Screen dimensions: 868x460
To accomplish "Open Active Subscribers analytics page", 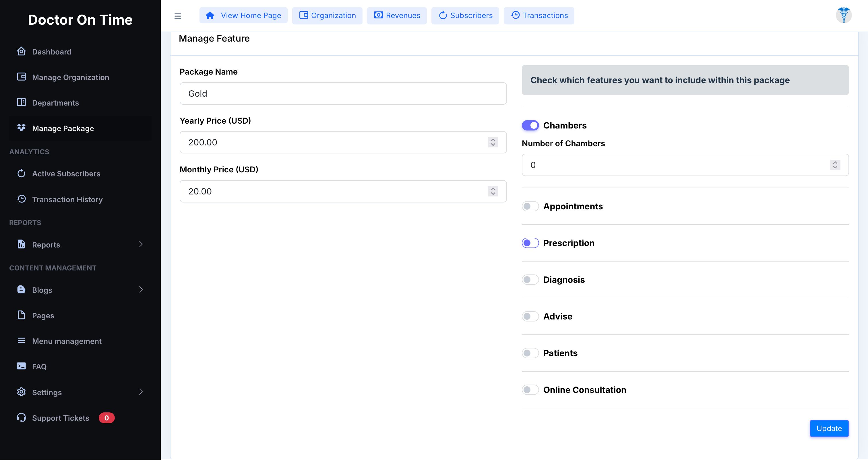I will tap(80, 174).
